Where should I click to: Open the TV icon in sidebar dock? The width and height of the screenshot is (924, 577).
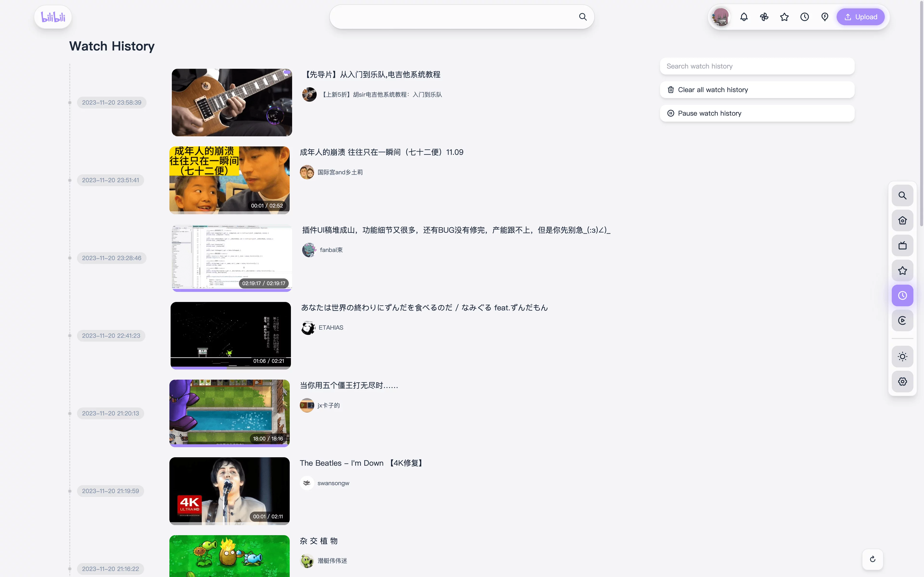pyautogui.click(x=902, y=245)
